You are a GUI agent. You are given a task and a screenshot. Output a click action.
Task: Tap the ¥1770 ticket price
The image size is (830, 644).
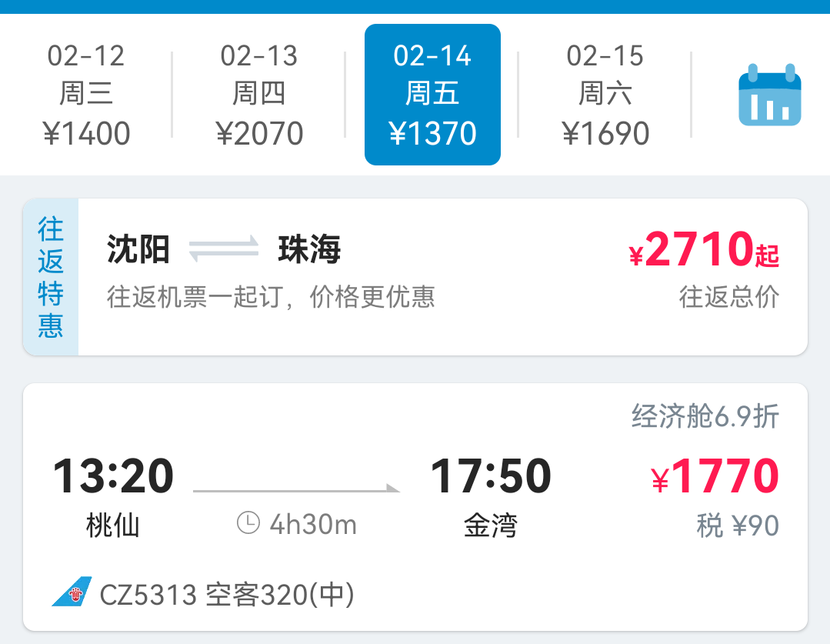[x=715, y=476]
